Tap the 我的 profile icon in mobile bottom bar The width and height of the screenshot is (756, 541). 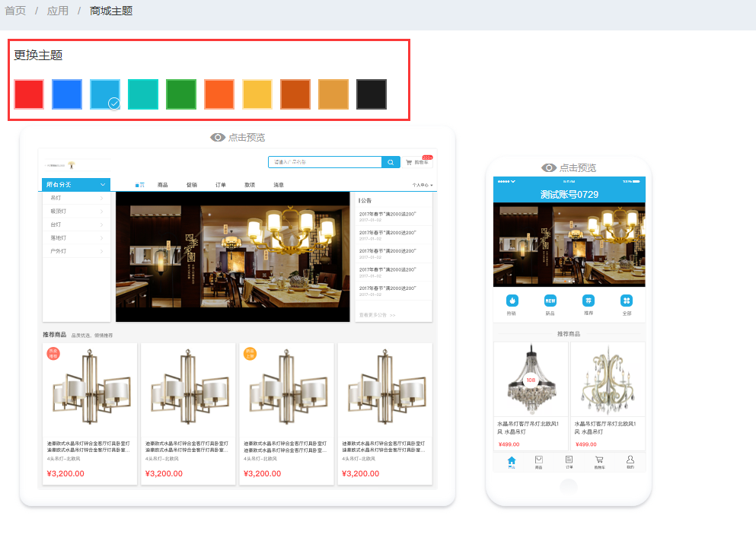[x=630, y=460]
